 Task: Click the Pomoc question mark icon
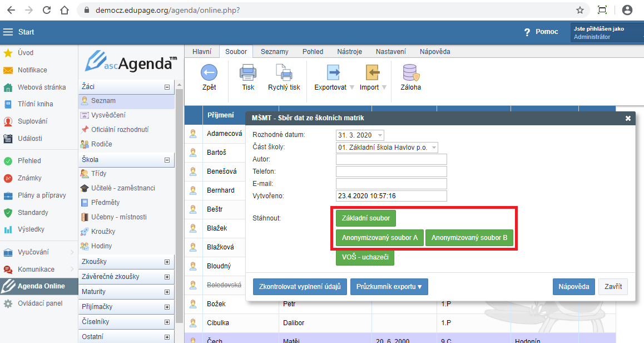click(x=527, y=32)
